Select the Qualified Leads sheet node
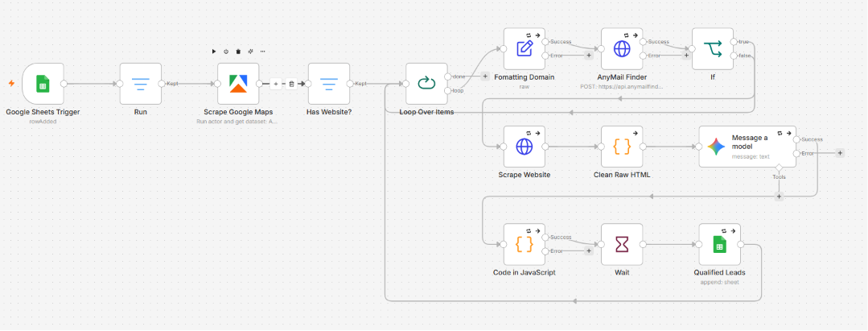The height and width of the screenshot is (331, 868). tap(719, 244)
